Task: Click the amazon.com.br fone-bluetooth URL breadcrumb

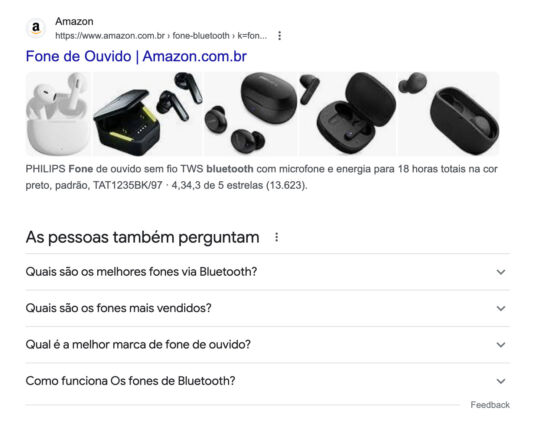Action: [x=161, y=36]
